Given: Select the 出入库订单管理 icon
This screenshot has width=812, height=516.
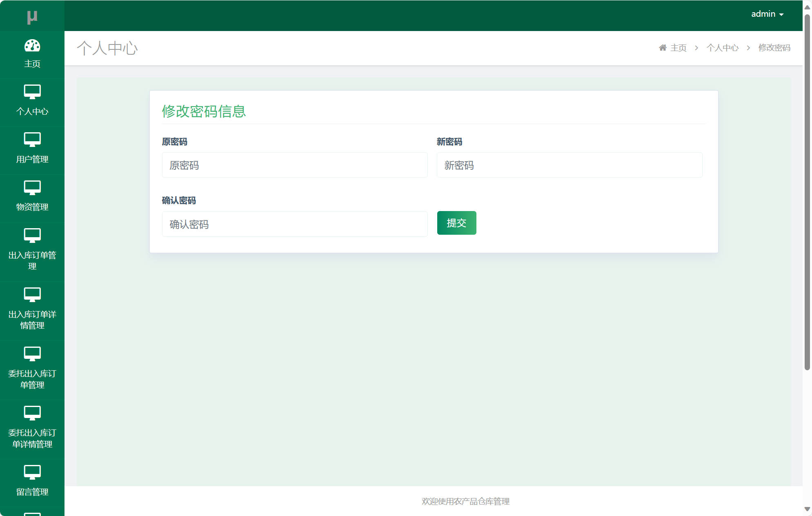Looking at the screenshot, I should pyautogui.click(x=32, y=236).
